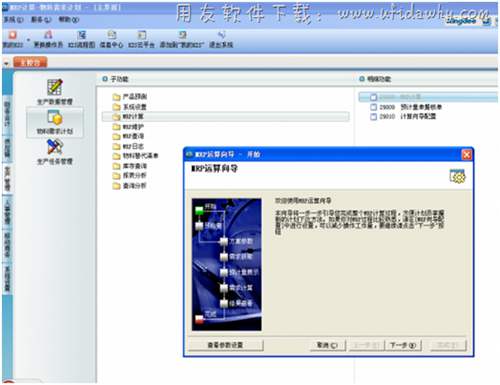
Task: Click the red 完成 step in wizard image
Action: tap(199, 319)
